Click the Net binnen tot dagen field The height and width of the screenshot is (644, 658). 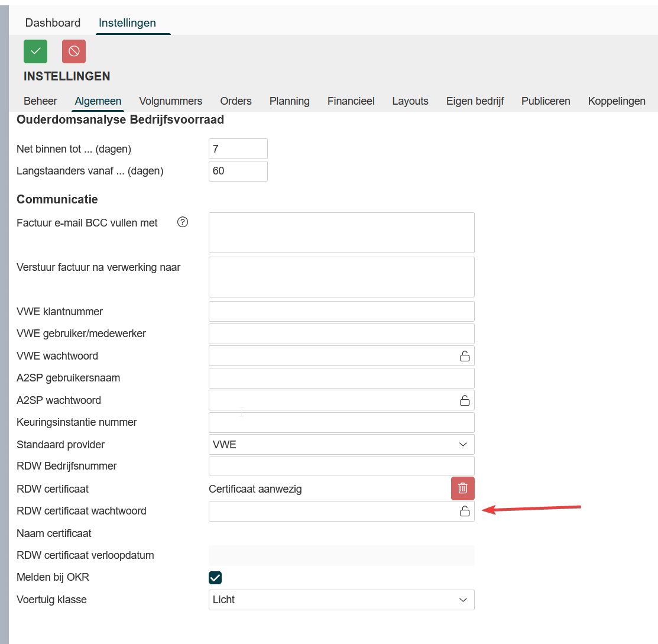click(238, 149)
